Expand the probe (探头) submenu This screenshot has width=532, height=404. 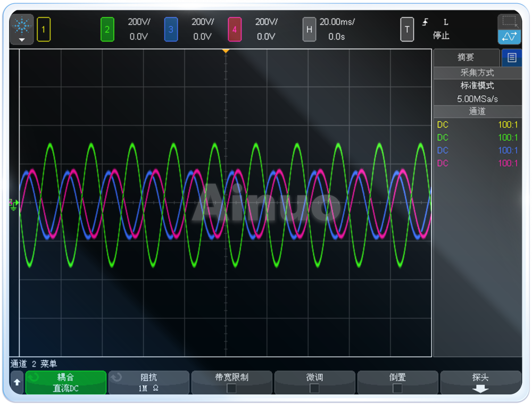(480, 382)
